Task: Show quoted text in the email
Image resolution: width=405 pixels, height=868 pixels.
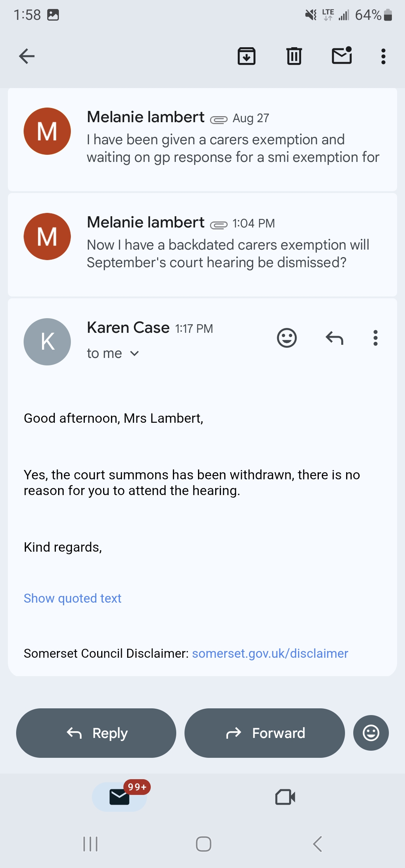Action: [72, 599]
